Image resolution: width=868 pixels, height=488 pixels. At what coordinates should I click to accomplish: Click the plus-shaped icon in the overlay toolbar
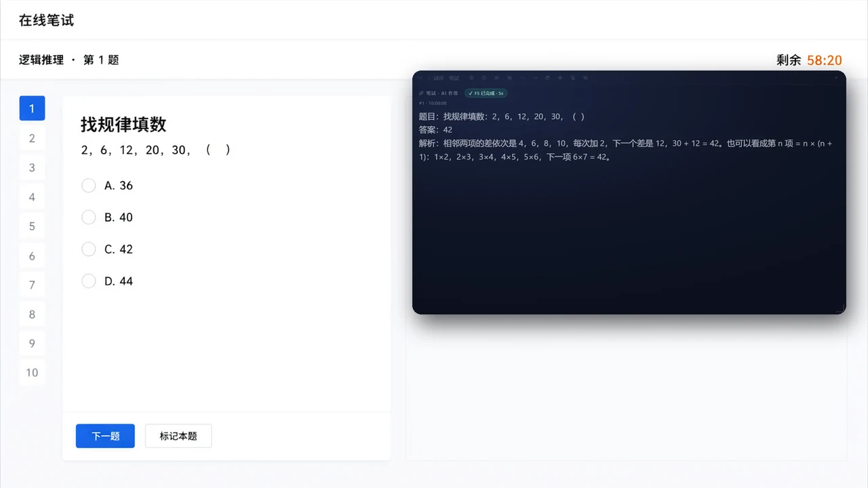pos(560,78)
